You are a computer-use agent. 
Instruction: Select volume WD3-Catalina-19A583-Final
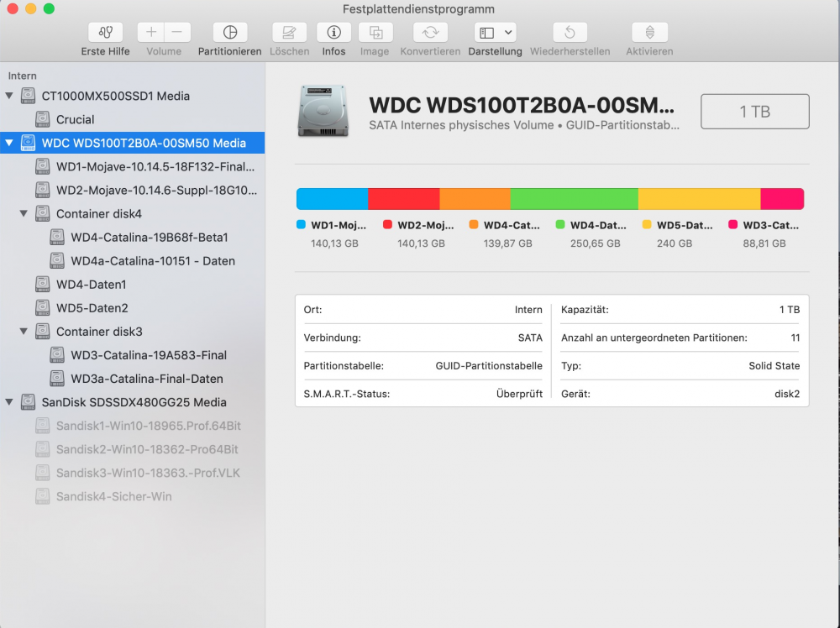click(133, 355)
